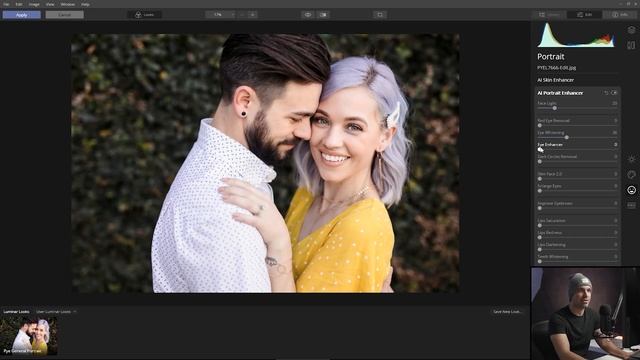The height and width of the screenshot is (360, 640).
Task: Adjust the Teeth Whitening slider
Action: 577,261
